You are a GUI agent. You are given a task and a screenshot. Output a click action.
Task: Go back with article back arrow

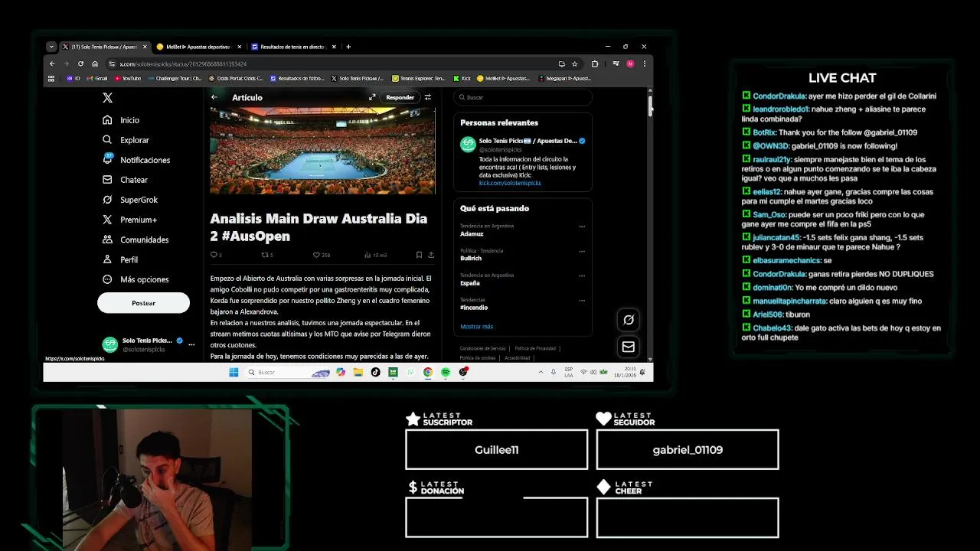(x=214, y=97)
